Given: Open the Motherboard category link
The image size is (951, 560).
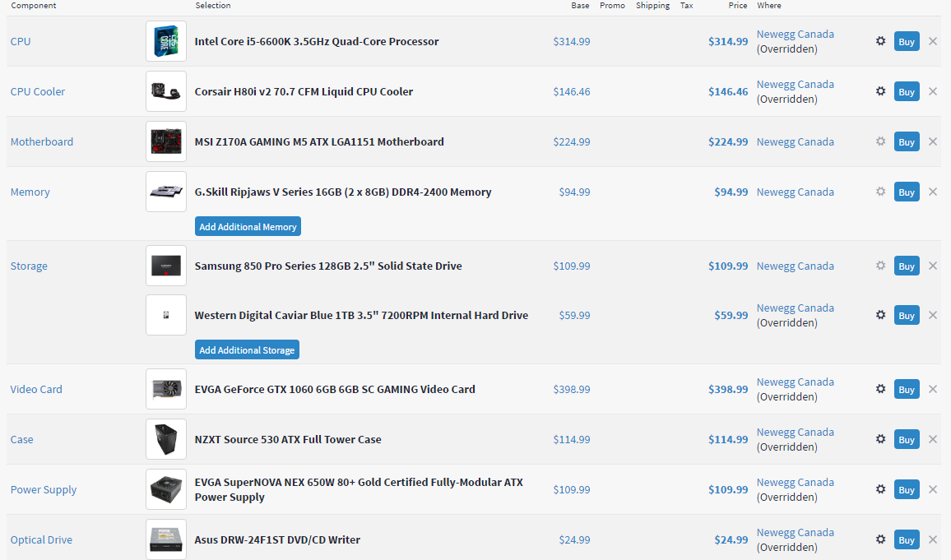Looking at the screenshot, I should point(42,141).
